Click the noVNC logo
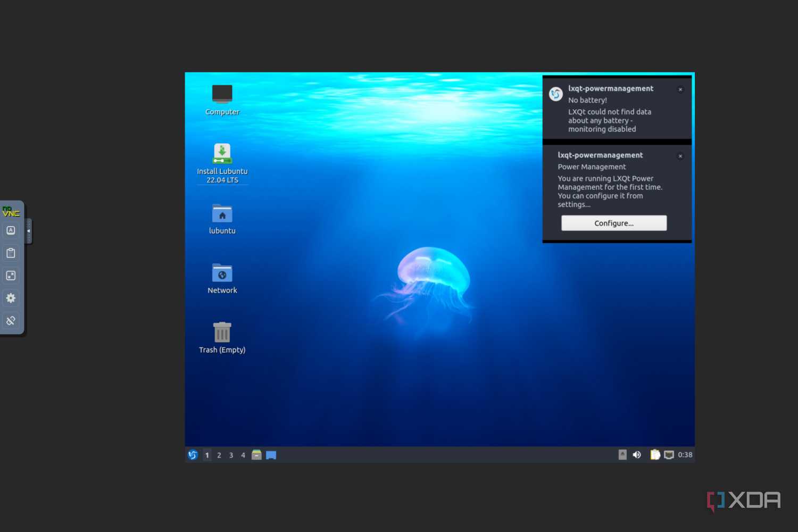The image size is (798, 532). 11,211
